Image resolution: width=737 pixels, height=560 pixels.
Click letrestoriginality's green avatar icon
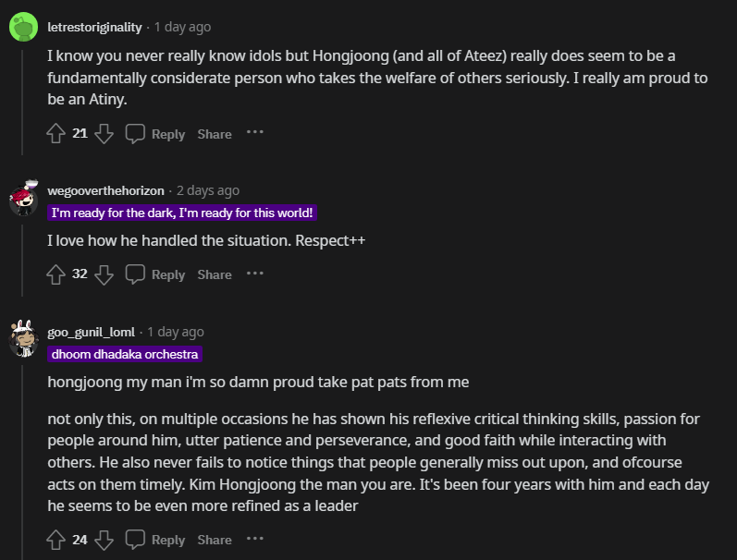(x=23, y=27)
